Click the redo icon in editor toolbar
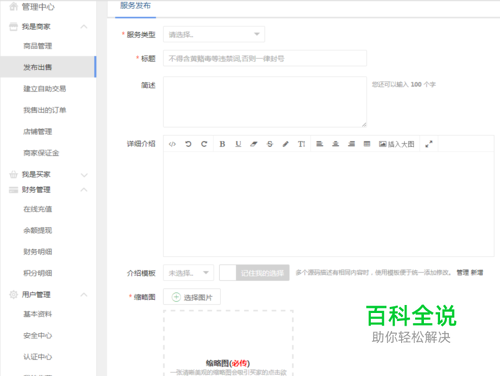 point(204,144)
